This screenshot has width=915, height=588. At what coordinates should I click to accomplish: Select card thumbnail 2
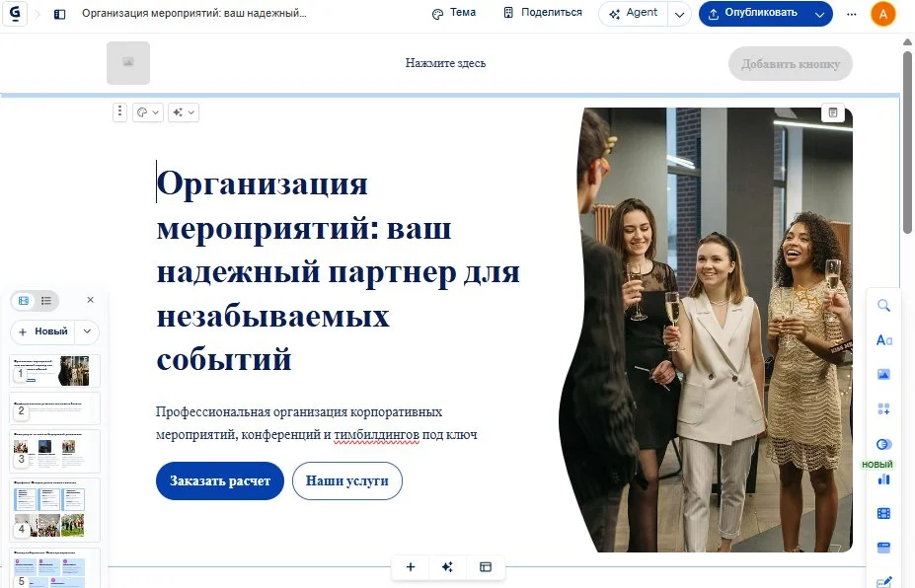coord(54,408)
